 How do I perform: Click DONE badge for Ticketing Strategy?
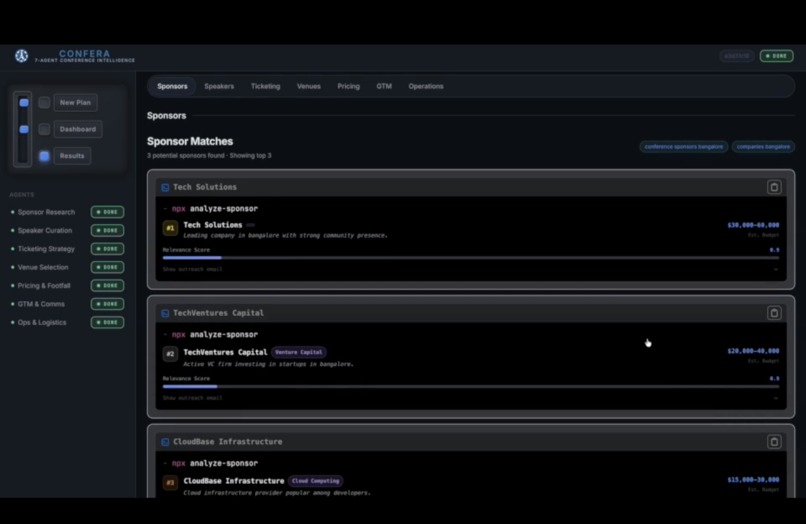[107, 249]
